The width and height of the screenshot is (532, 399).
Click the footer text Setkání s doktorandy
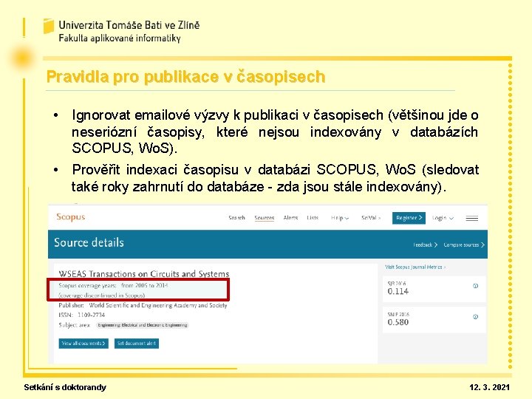pyautogui.click(x=65, y=387)
